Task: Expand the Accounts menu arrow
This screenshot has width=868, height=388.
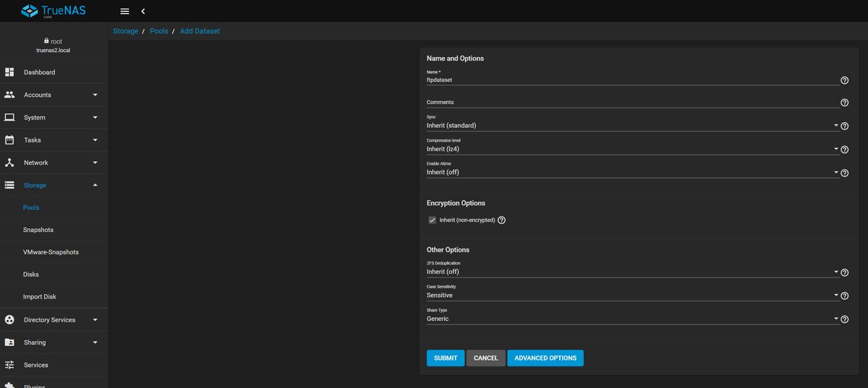Action: (95, 95)
